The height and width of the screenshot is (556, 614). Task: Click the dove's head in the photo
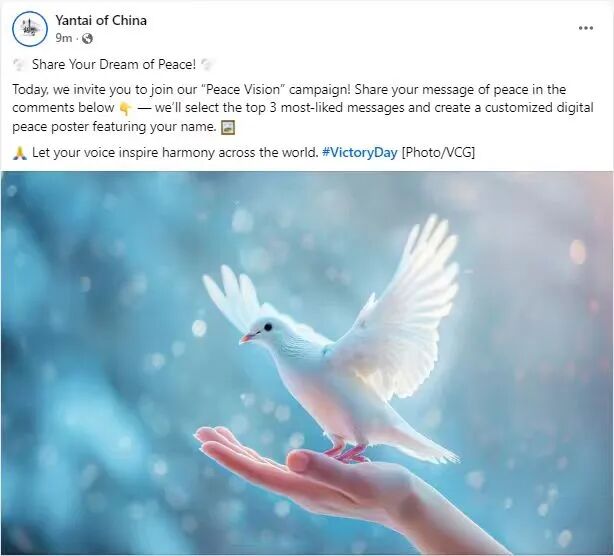260,329
